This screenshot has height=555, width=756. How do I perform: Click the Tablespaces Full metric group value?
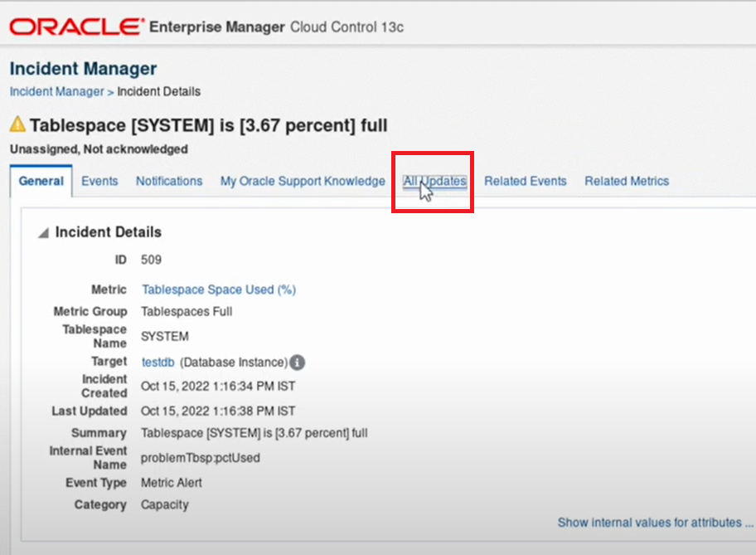pyautogui.click(x=187, y=312)
